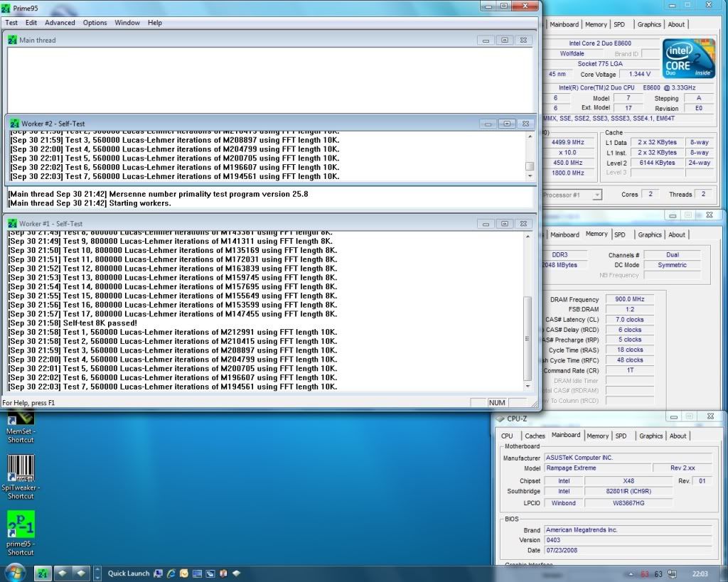Viewport: 728px width, 582px height.
Task: Click the Main thread window icon
Action: point(13,41)
